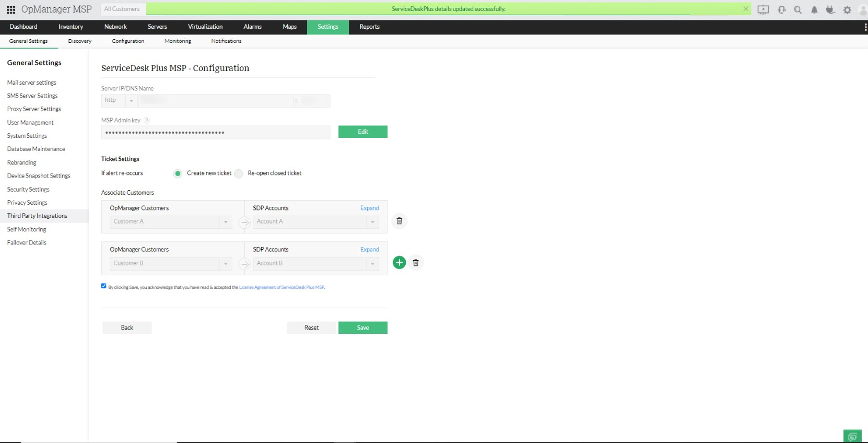Open the Account A dropdown
The width and height of the screenshot is (868, 443).
tap(315, 221)
